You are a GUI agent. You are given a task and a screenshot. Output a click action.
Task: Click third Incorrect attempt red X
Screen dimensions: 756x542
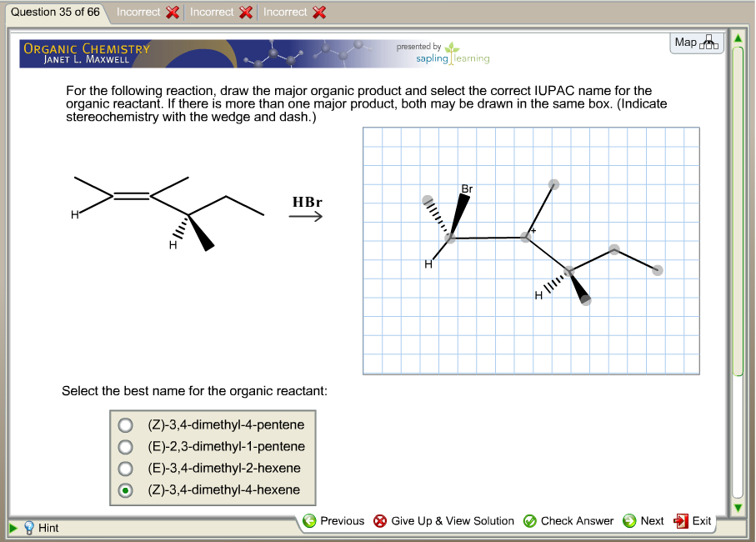[x=319, y=13]
